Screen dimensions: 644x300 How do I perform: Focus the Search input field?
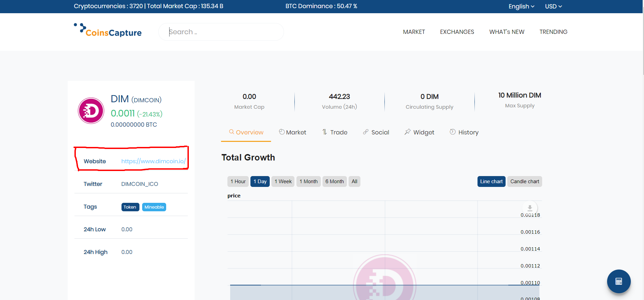click(x=221, y=32)
